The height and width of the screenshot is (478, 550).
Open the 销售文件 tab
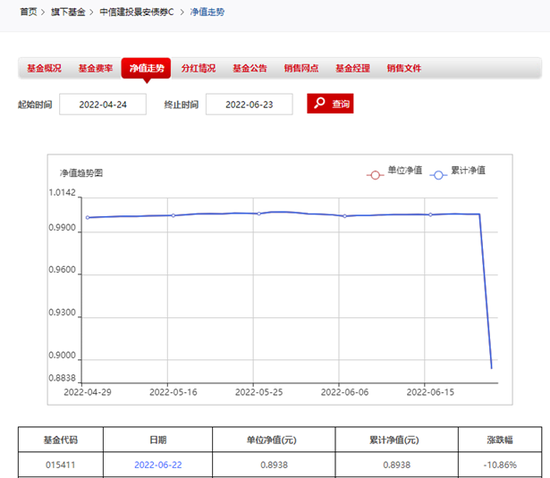[404, 68]
